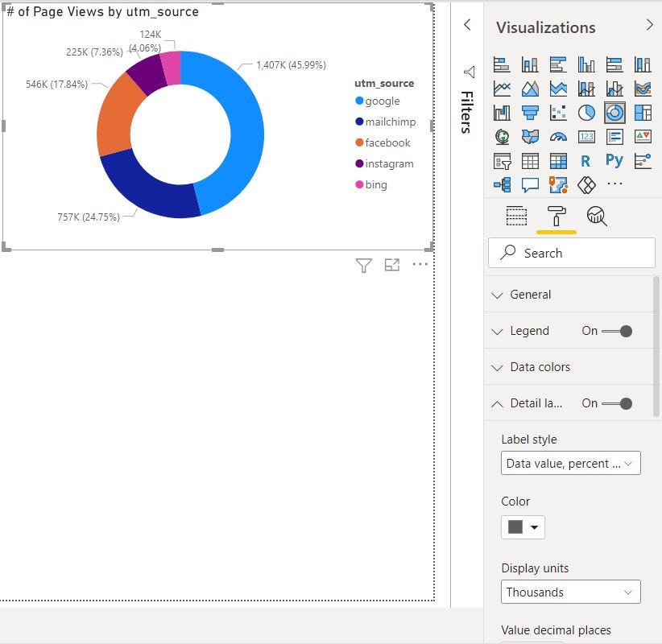Screen dimensions: 662x644
Task: Click the Focus mode icon below chart
Action: coord(391,265)
